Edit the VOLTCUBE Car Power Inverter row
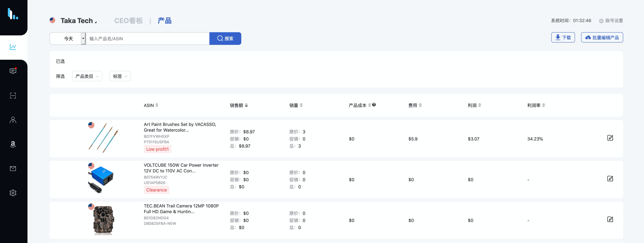Image resolution: width=644 pixels, height=243 pixels. [x=610, y=179]
